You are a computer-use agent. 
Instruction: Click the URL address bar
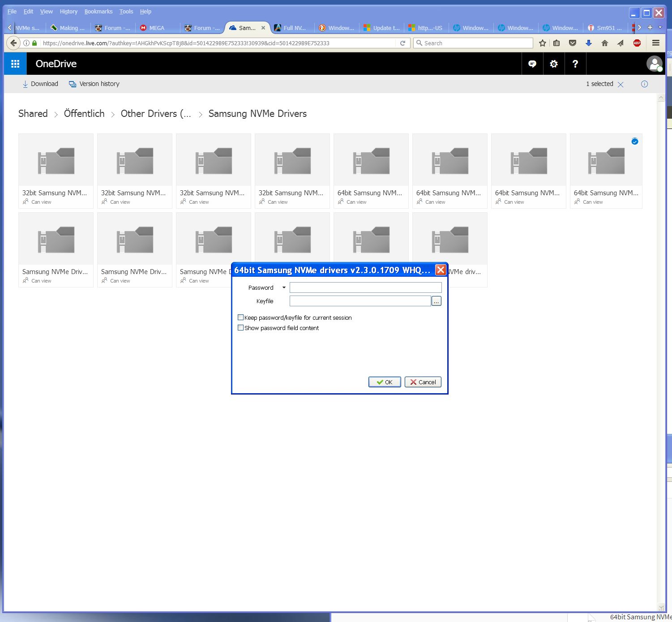coord(218,43)
